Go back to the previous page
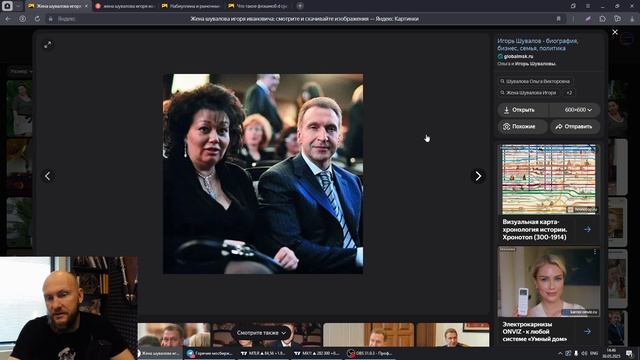The width and height of the screenshot is (640, 360). coord(8,19)
